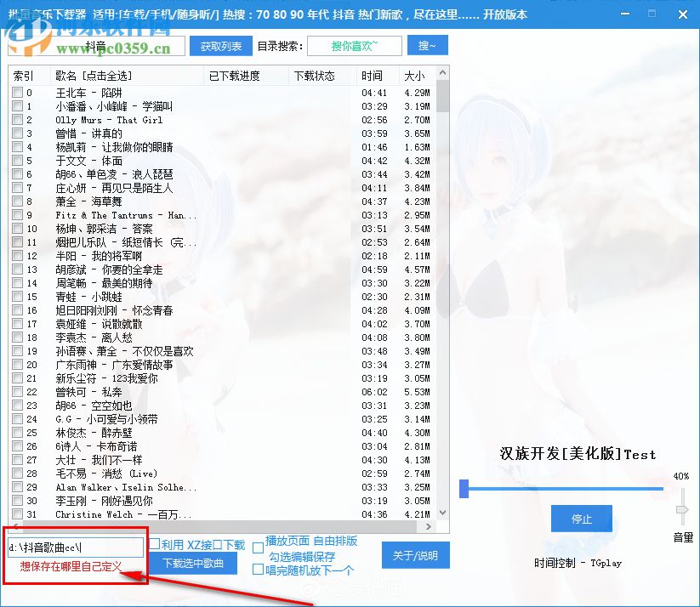Screen dimensions: 700x607
Task: Click the 获取列表 (Get List) button
Action: (x=220, y=45)
